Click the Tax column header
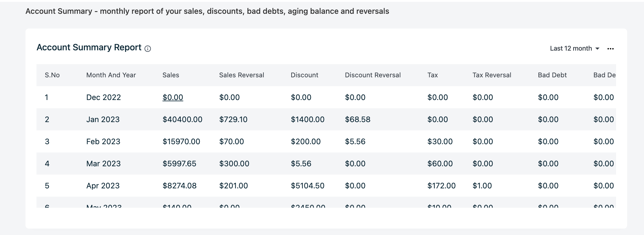644x235 pixels. coord(432,75)
